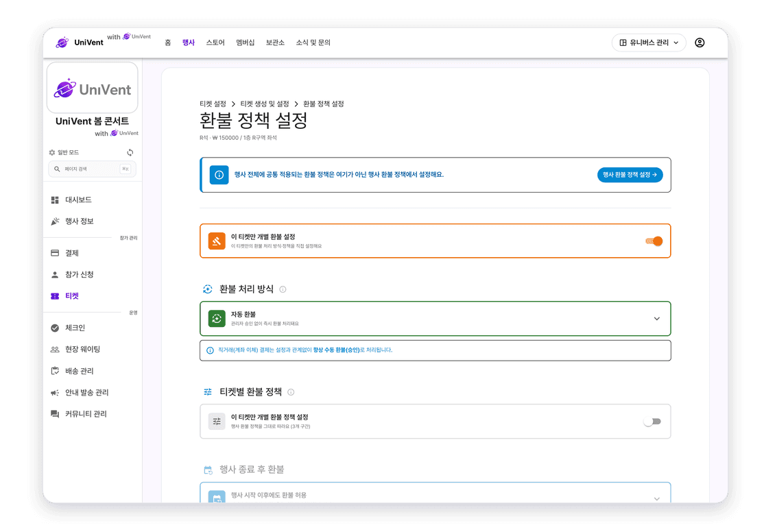This screenshot has height=532, width=775.
Task: Click the refresh mode sync icon
Action: point(130,152)
